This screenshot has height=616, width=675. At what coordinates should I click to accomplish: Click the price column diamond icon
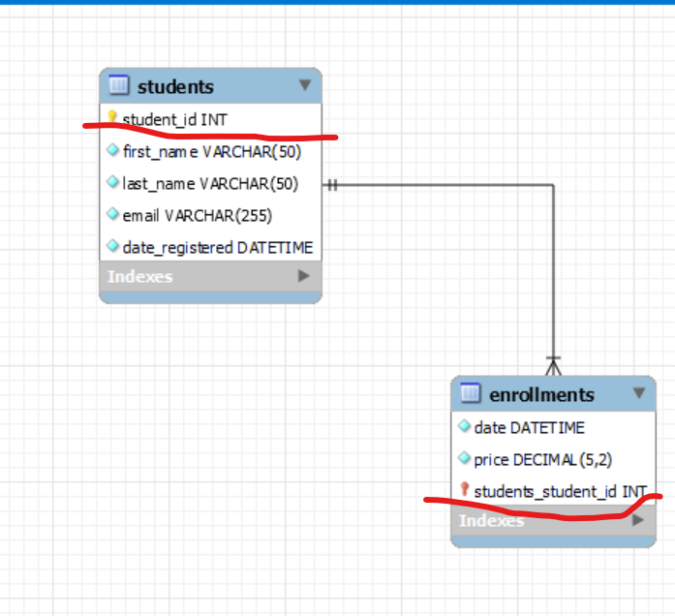click(x=464, y=458)
